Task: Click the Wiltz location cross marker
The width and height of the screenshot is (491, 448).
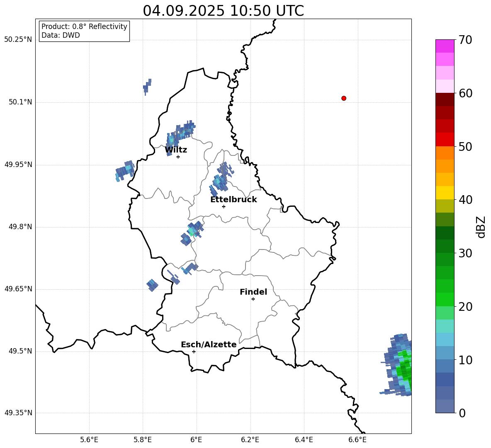Action: click(x=178, y=157)
